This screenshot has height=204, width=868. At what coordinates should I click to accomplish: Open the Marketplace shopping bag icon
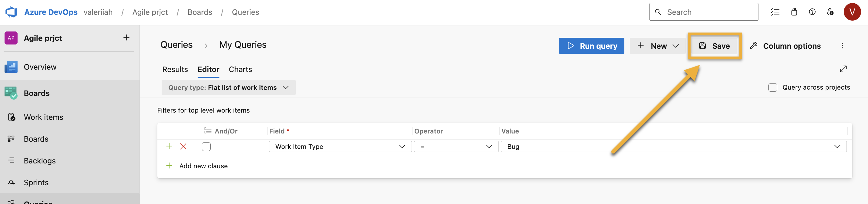(794, 12)
